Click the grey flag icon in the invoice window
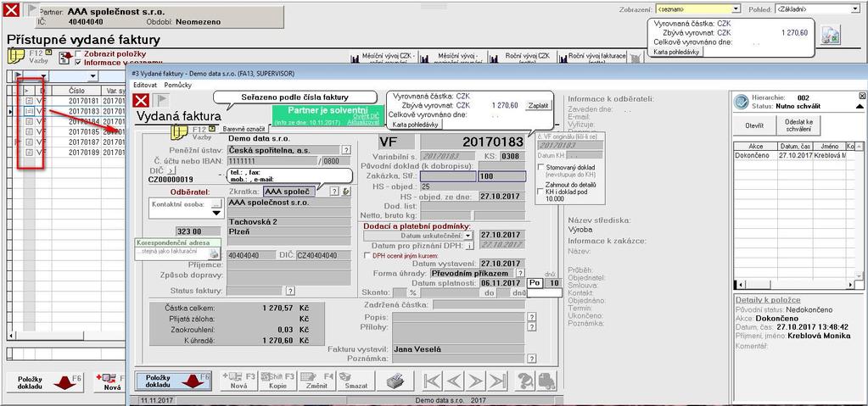Viewport: 868px width, 406px height. (161, 100)
